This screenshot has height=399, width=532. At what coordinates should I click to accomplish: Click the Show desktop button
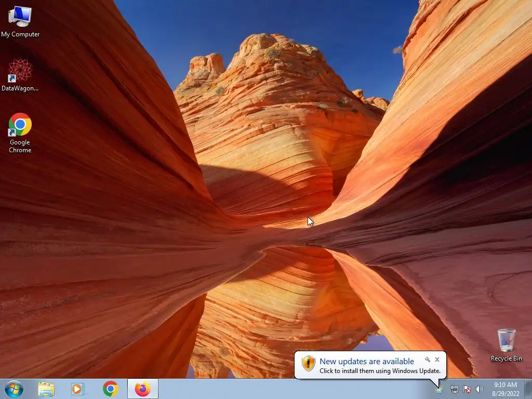(528, 389)
